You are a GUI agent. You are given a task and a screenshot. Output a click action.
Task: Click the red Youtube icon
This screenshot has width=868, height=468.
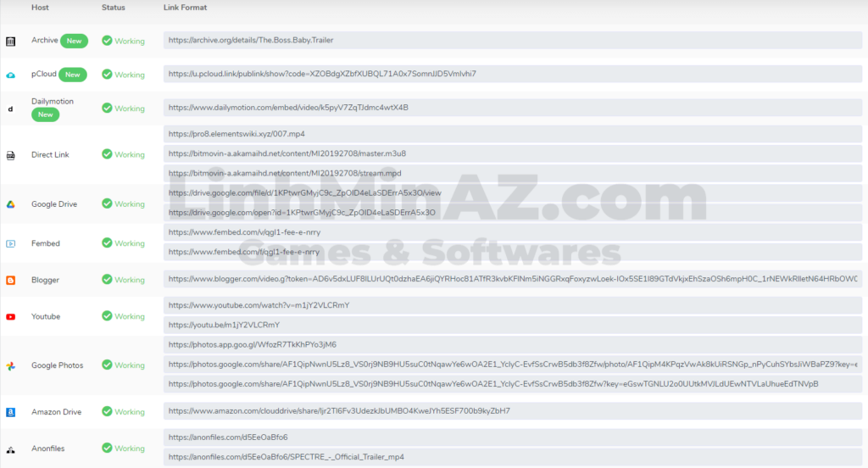coord(10,317)
